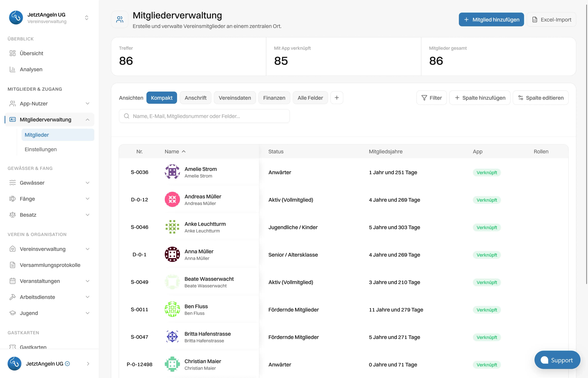Sort by the Name column header
The height and width of the screenshot is (378, 588).
click(175, 151)
